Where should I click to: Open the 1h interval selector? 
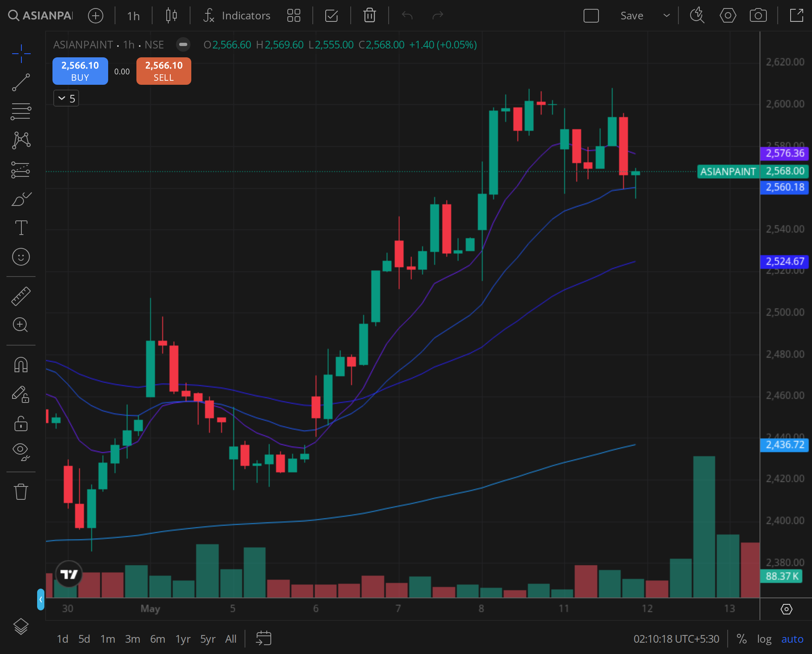pos(133,16)
